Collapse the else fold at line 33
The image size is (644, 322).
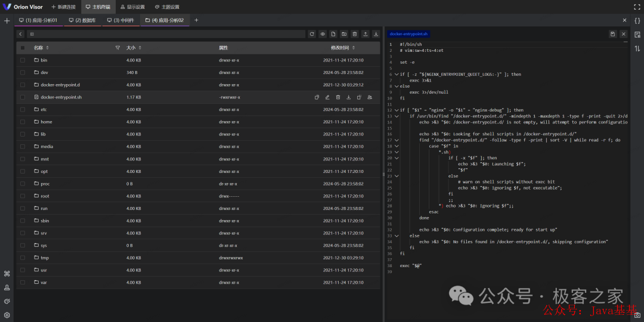397,236
